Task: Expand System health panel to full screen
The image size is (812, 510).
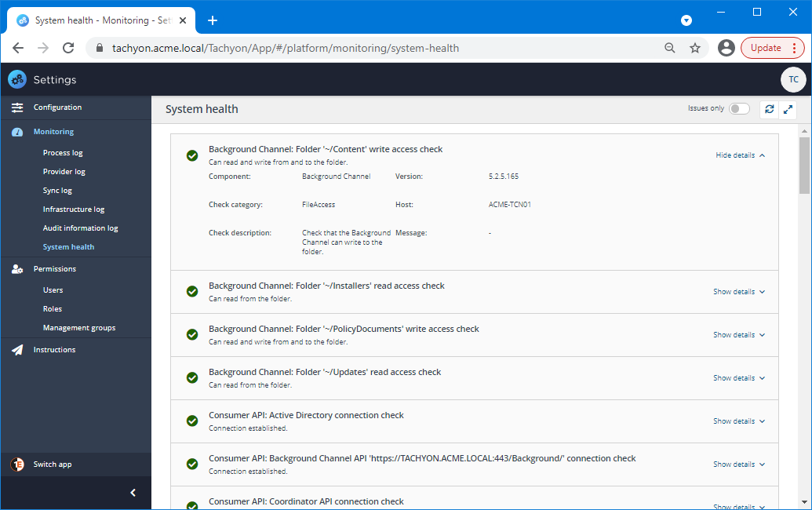Action: (x=788, y=109)
